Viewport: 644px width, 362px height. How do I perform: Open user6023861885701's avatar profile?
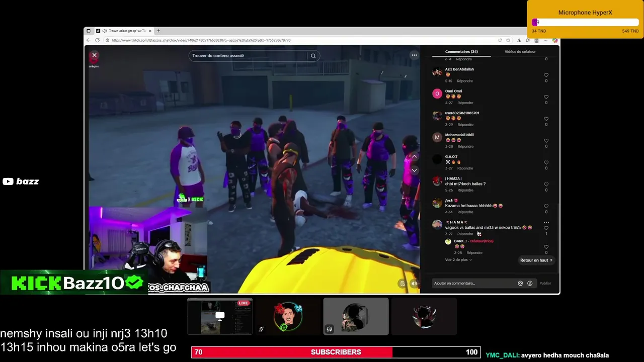(x=437, y=116)
